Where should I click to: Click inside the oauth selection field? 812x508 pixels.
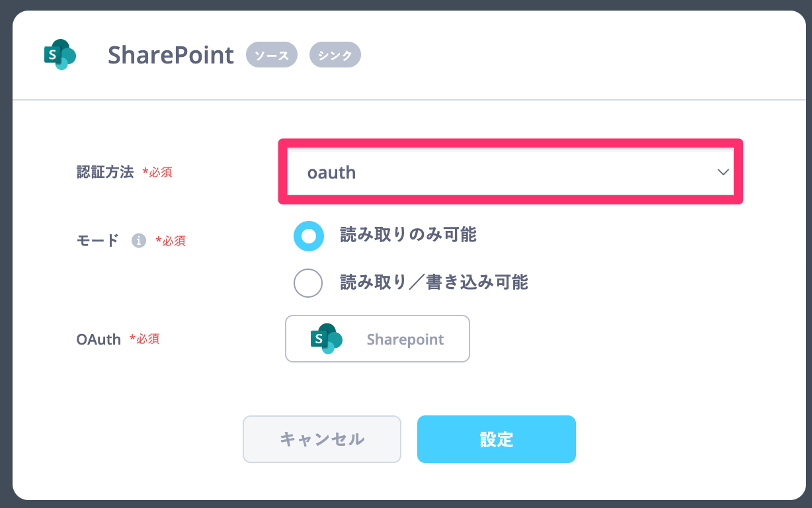pos(463,172)
